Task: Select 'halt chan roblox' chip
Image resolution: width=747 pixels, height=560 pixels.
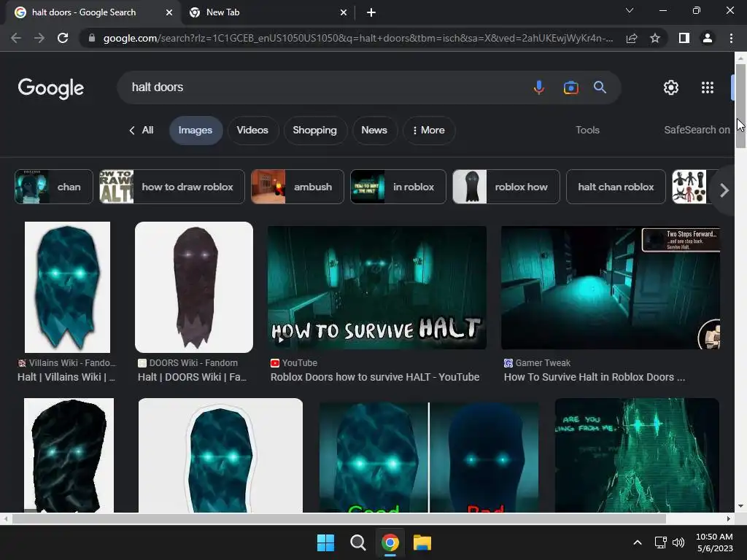Action: coord(616,187)
